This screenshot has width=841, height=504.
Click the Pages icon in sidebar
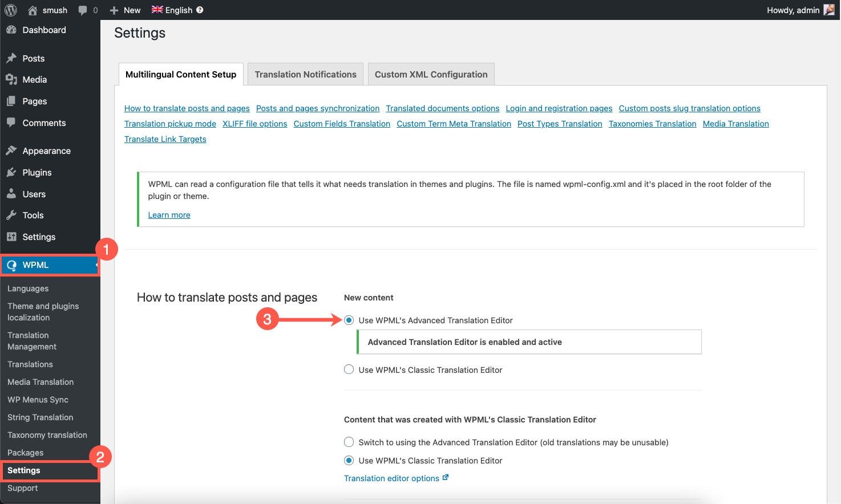[x=11, y=101]
